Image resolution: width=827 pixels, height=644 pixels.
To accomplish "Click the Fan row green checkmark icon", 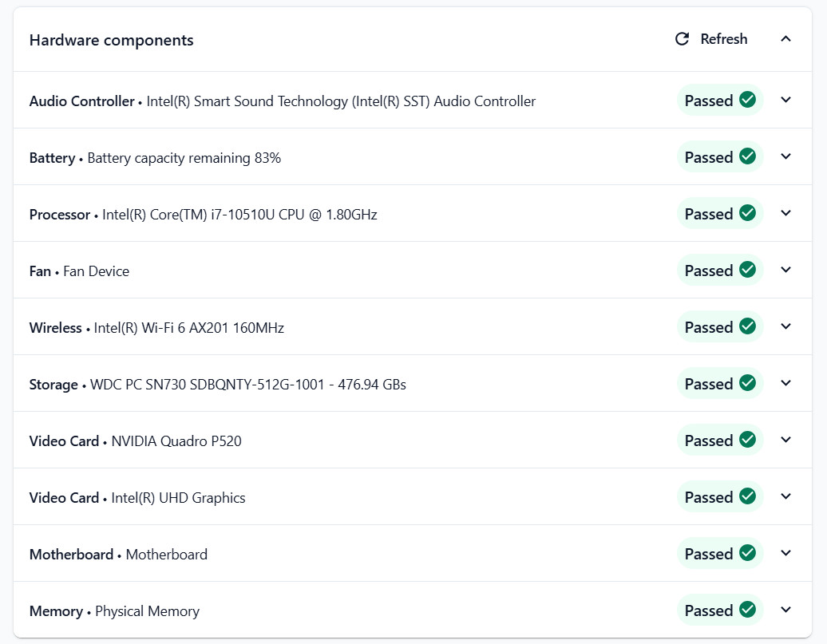I will click(747, 270).
